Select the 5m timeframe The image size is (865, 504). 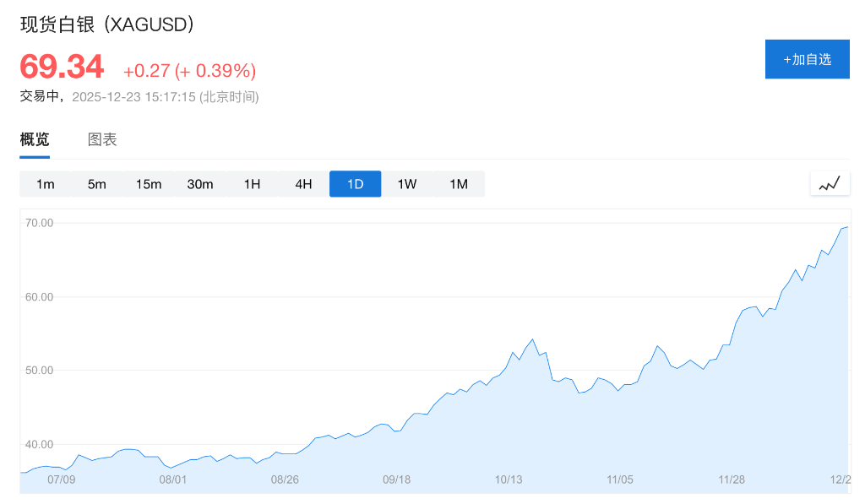[97, 184]
